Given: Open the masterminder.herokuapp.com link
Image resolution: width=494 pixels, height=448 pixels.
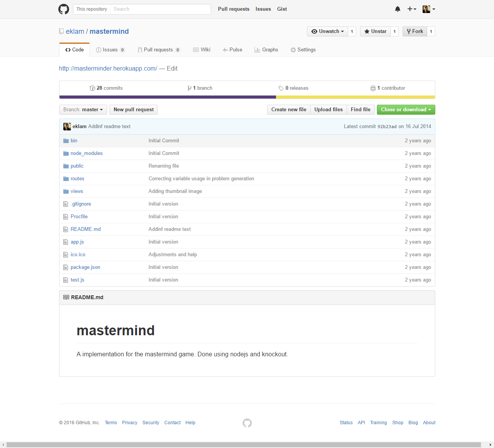Looking at the screenshot, I should click(x=108, y=69).
